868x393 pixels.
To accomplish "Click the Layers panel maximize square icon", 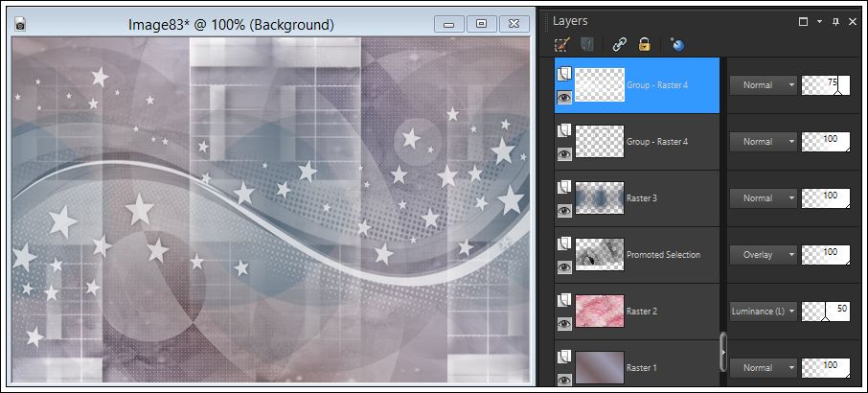I will coord(803,22).
